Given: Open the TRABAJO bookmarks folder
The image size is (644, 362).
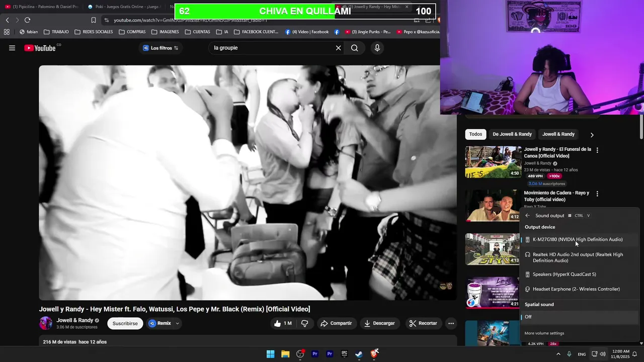Looking at the screenshot, I should [56, 32].
